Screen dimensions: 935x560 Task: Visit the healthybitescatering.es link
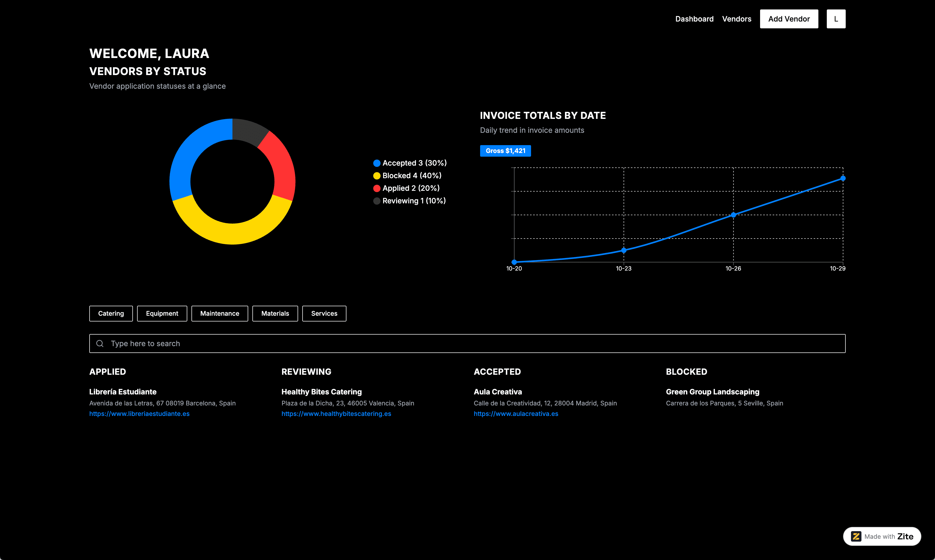click(x=336, y=414)
